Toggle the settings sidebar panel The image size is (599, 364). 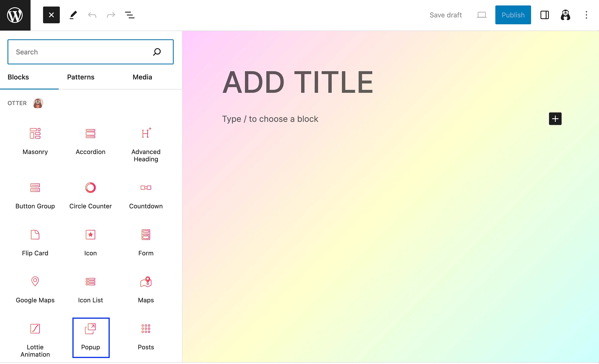544,15
